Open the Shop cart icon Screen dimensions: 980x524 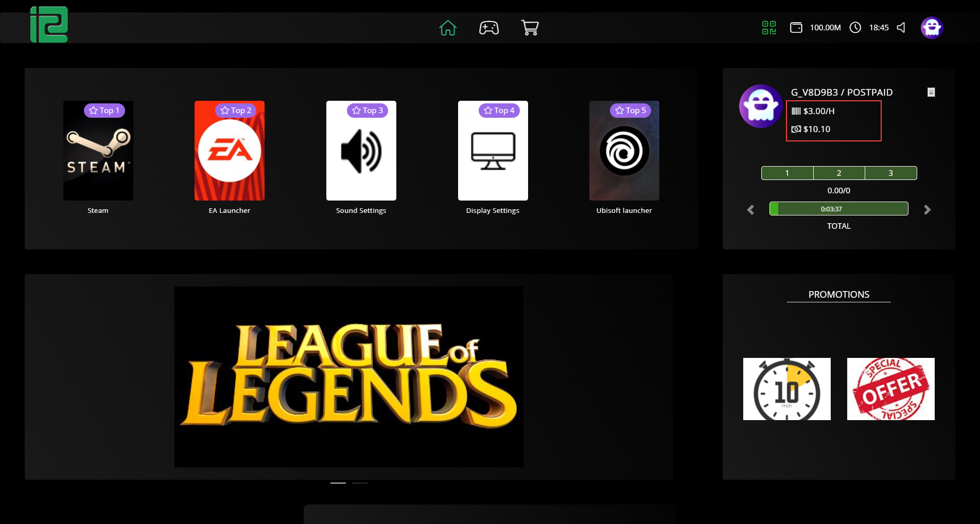530,28
